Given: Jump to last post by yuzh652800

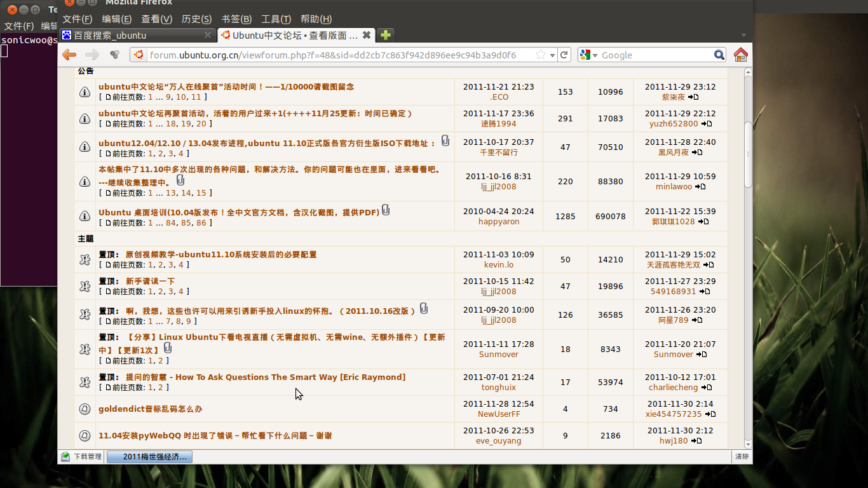Looking at the screenshot, I should click(x=707, y=124).
